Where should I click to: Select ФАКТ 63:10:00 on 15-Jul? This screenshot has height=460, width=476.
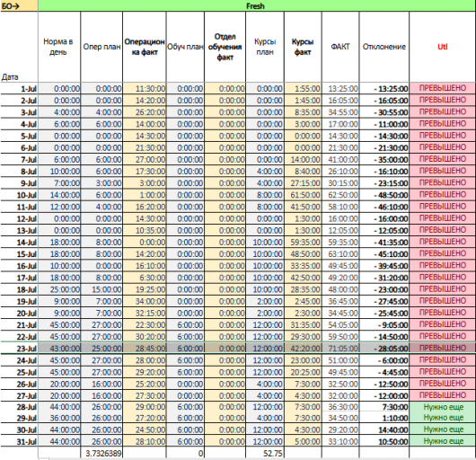[x=340, y=254]
